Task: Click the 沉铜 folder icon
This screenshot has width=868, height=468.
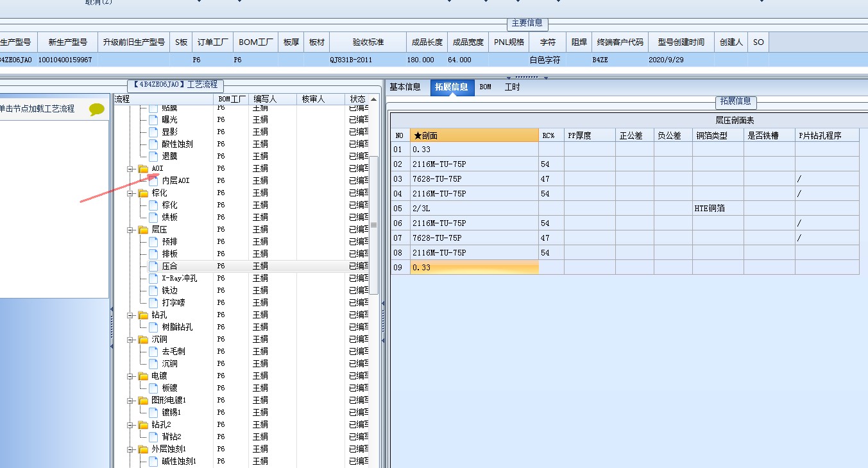Action: 143,339
